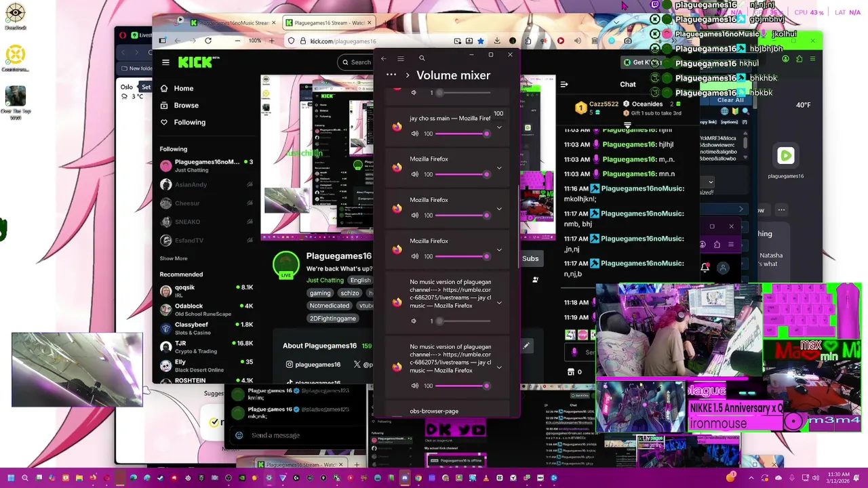Screen dimensions: 868x488
Task: Open Kick Following page
Action: pos(183,122)
